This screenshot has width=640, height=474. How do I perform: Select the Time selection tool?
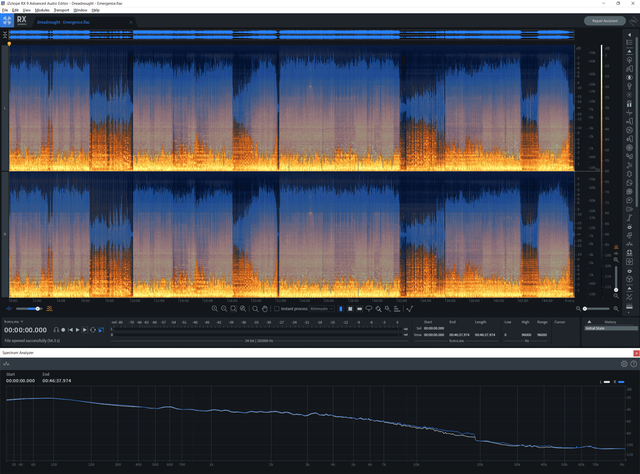click(341, 309)
